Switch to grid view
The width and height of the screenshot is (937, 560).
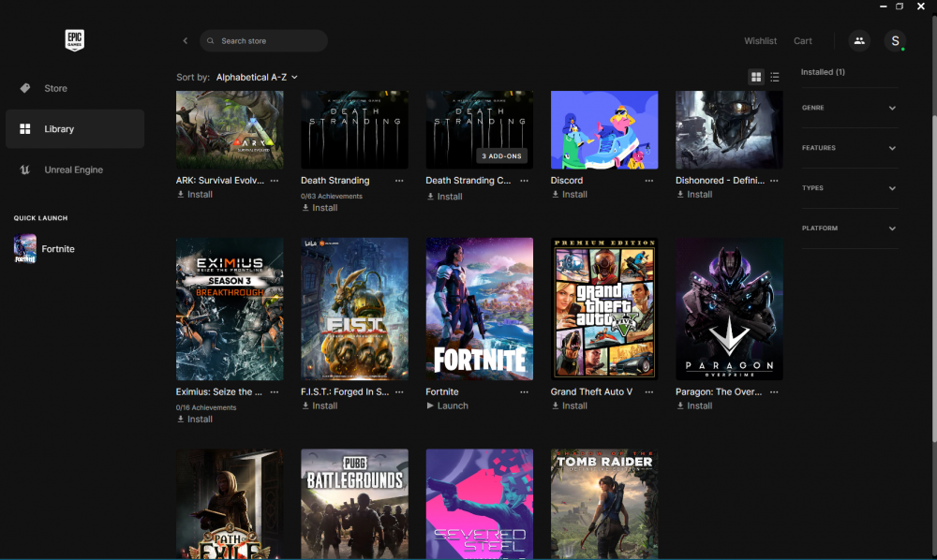point(756,77)
